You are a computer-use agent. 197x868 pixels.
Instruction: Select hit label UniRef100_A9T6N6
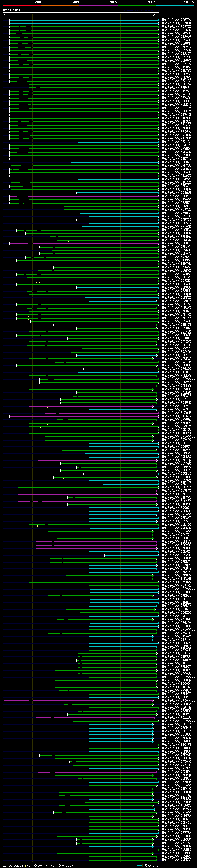tap(177, 226)
